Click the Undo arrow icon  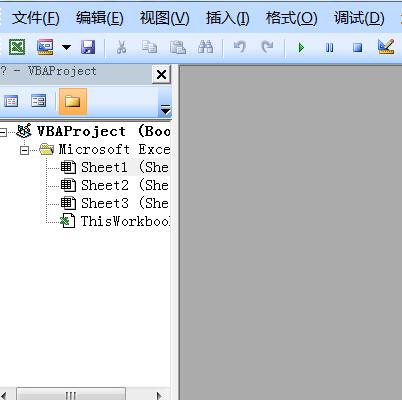pyautogui.click(x=239, y=47)
